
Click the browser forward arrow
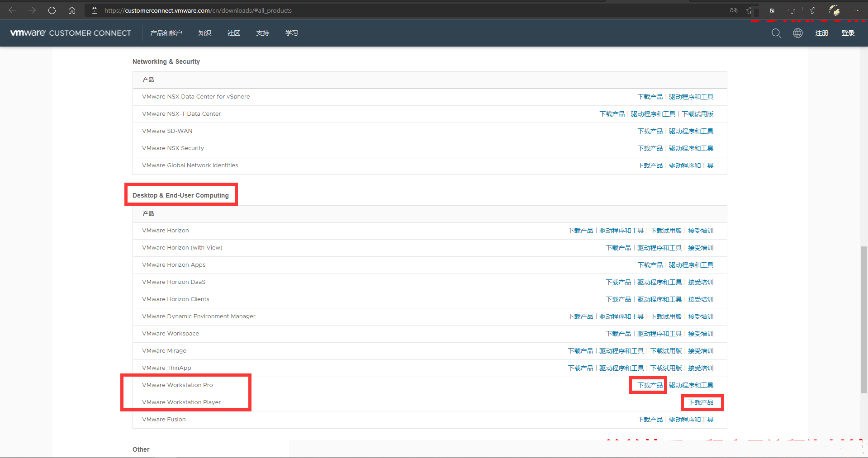[x=32, y=10]
